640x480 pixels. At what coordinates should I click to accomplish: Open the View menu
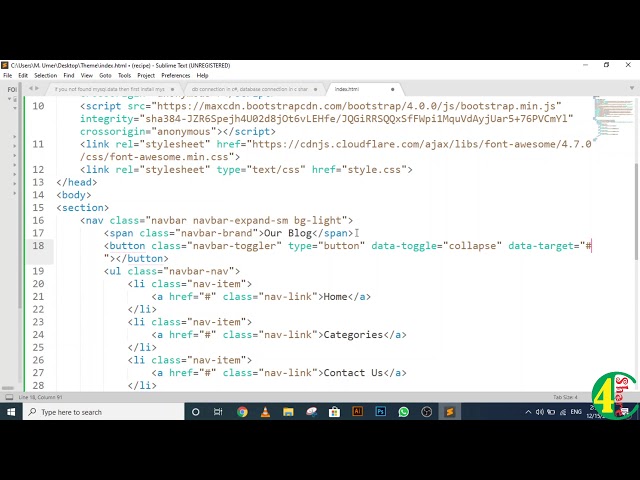pos(87,76)
